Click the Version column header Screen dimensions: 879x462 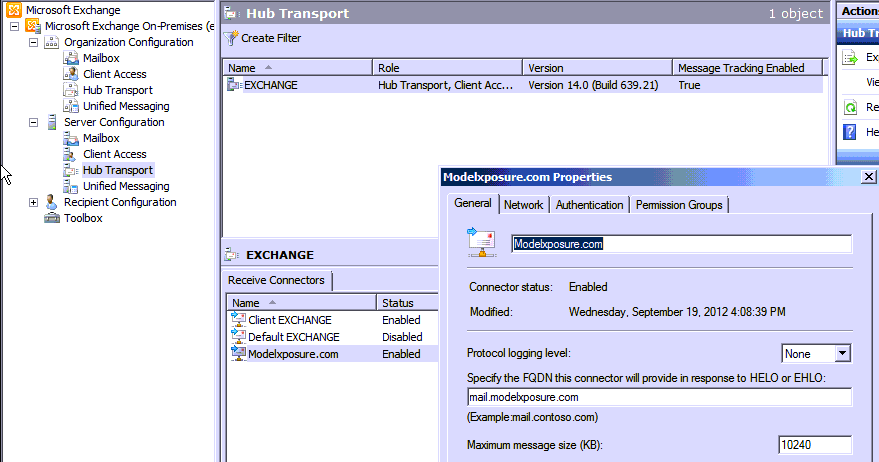pos(598,68)
